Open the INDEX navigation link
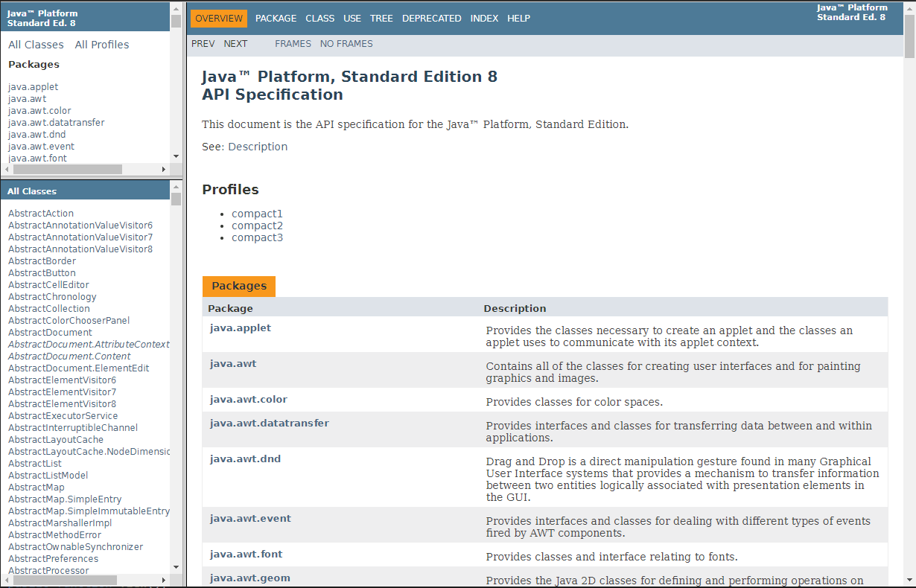The width and height of the screenshot is (916, 588). (x=485, y=19)
